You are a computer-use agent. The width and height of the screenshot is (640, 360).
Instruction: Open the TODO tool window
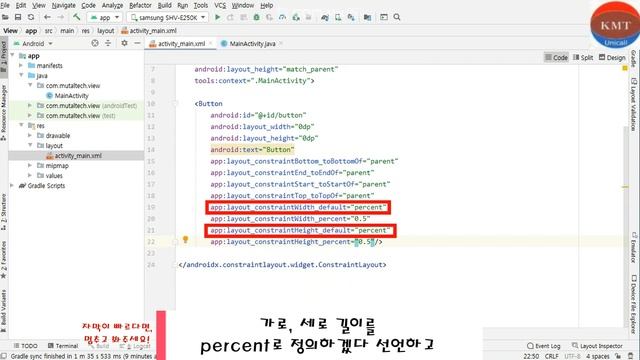25,346
